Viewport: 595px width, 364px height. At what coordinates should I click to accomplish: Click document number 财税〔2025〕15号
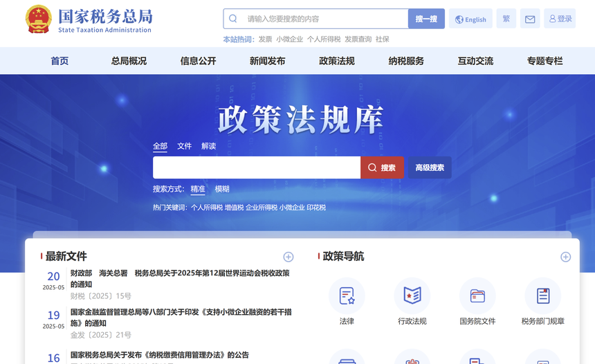100,296
